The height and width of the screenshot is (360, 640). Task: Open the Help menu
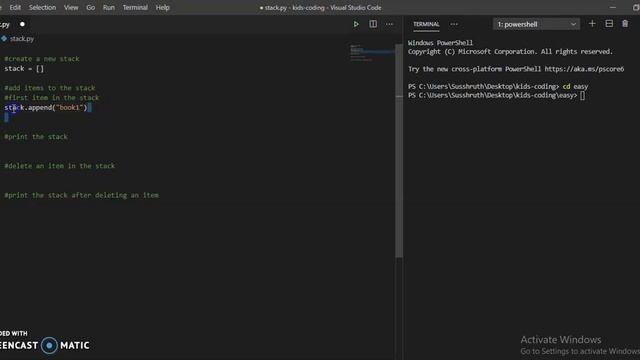pos(162,7)
